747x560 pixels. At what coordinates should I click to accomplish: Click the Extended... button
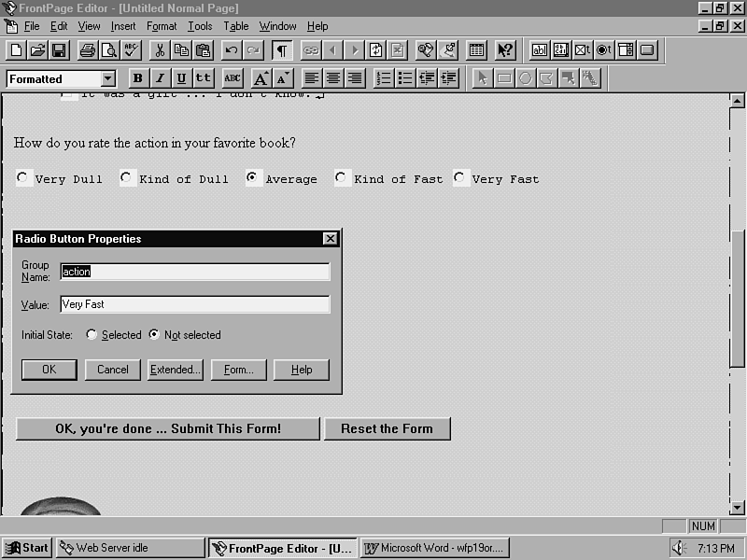(176, 370)
